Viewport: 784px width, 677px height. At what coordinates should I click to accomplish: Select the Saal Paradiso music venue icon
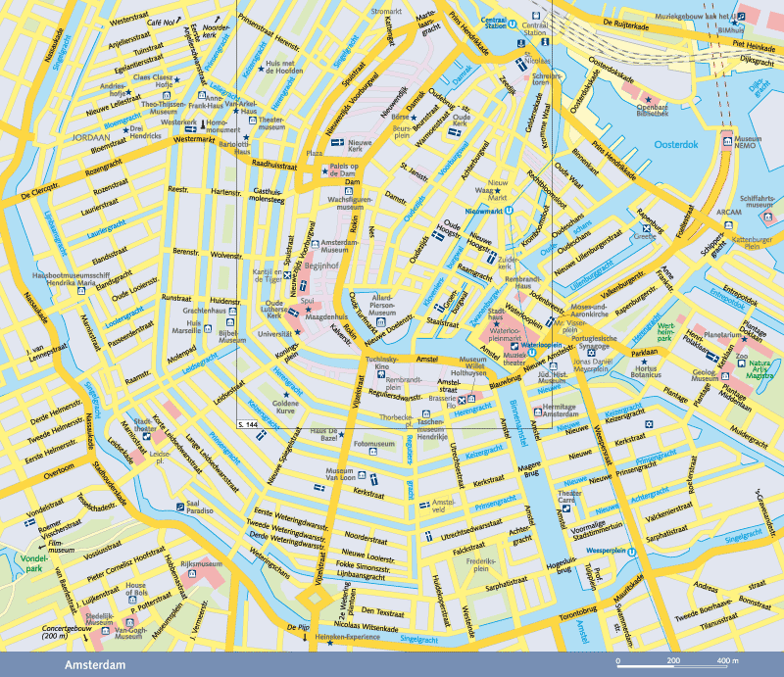(180, 505)
